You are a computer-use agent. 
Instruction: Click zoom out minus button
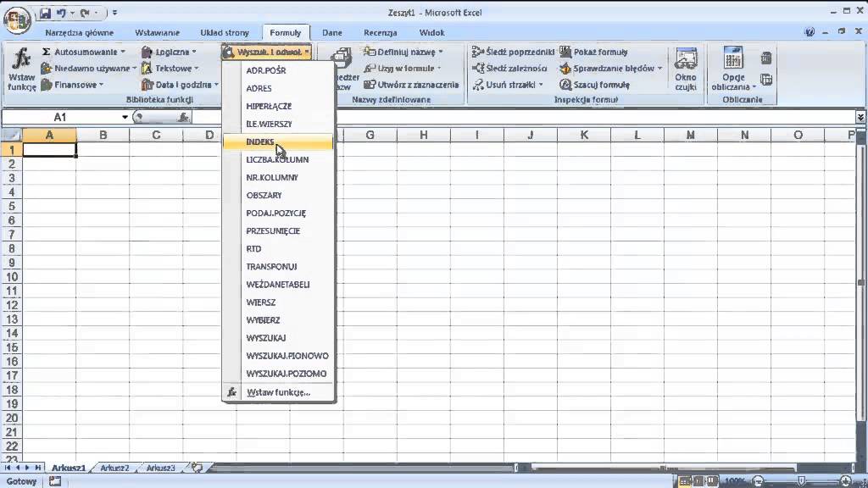[x=759, y=481]
